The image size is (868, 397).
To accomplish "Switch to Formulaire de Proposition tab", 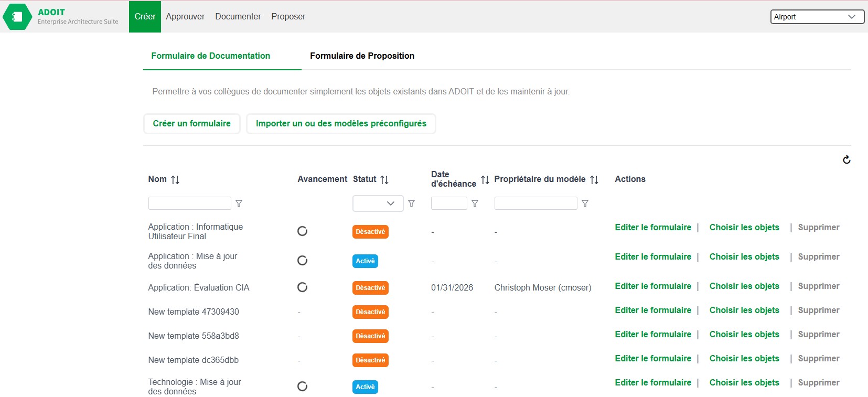I will [362, 56].
